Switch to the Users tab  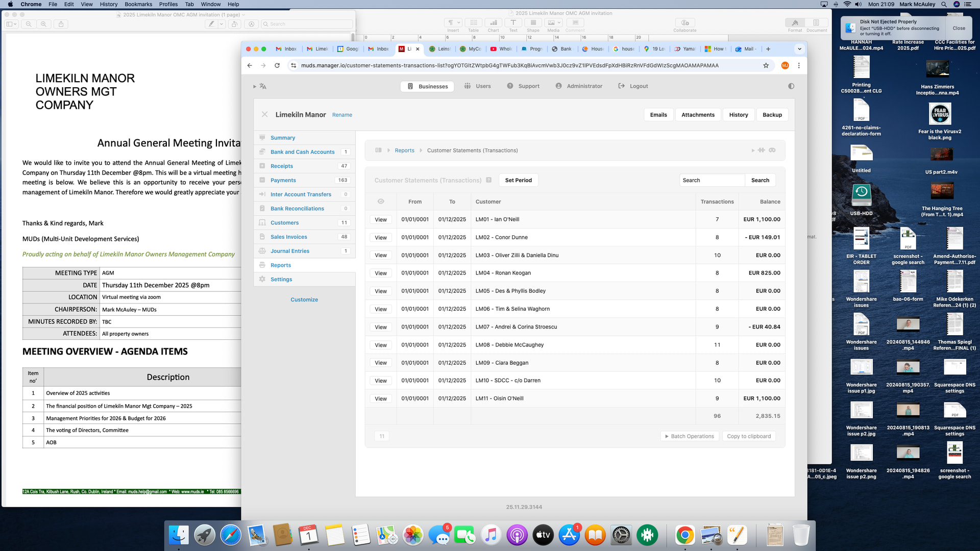[478, 86]
